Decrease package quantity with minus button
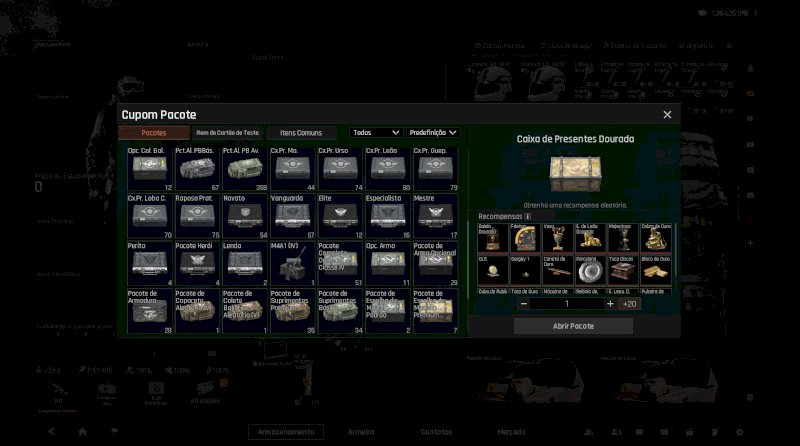800x446 pixels. (x=524, y=303)
